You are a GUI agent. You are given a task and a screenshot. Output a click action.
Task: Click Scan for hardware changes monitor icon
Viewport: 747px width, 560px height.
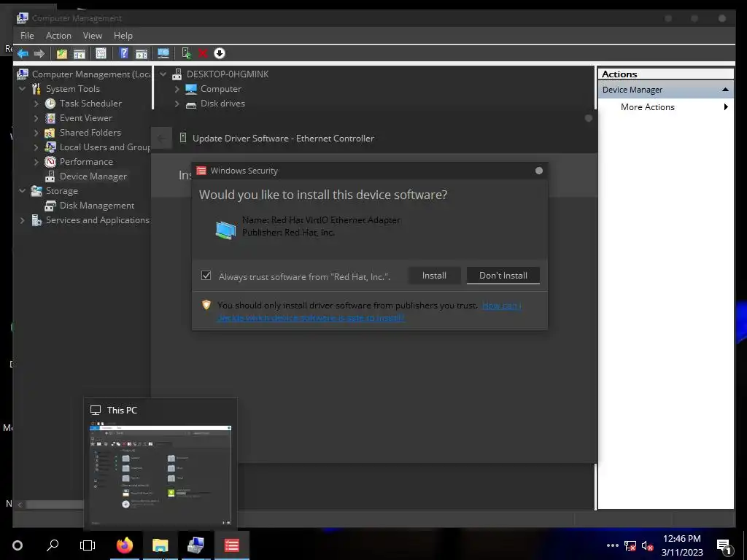(163, 53)
